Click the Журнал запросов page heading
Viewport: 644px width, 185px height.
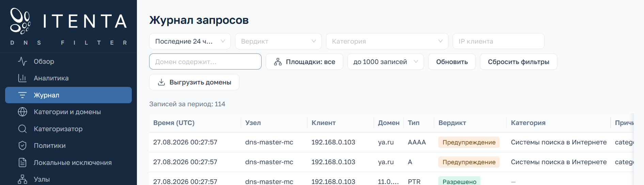[199, 20]
